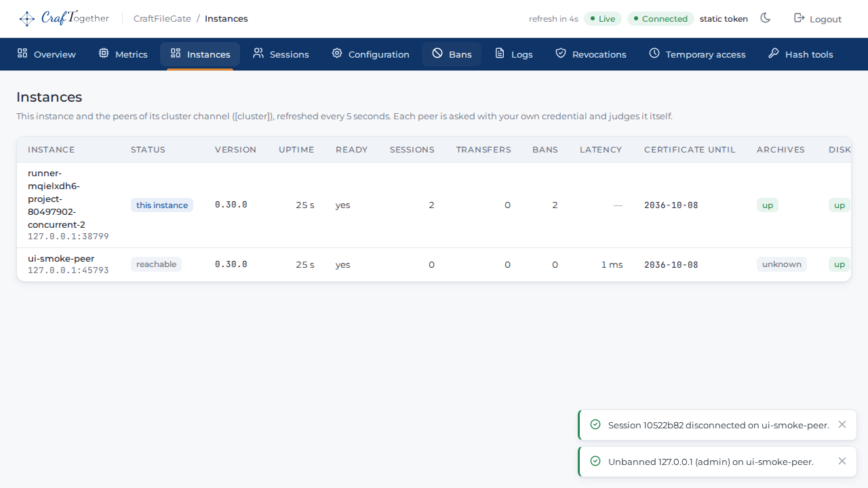868x488 pixels.
Task: Open the Hash tools tab
Action: point(800,54)
